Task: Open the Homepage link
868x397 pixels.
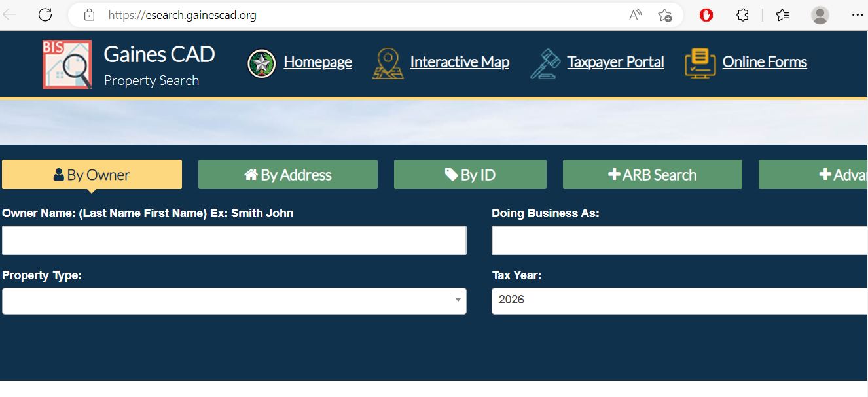Action: [317, 62]
